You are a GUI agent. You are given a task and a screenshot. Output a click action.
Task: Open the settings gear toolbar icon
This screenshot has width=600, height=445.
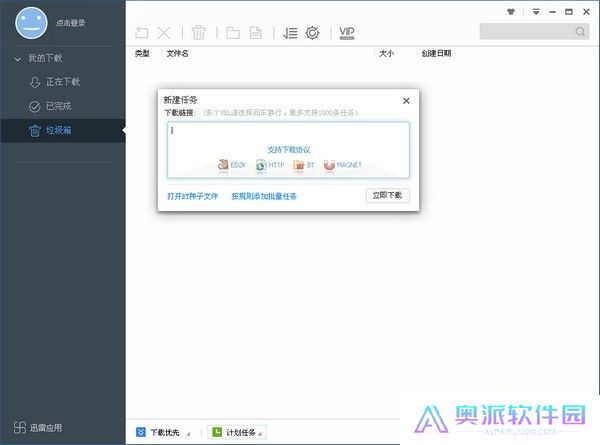point(313,33)
